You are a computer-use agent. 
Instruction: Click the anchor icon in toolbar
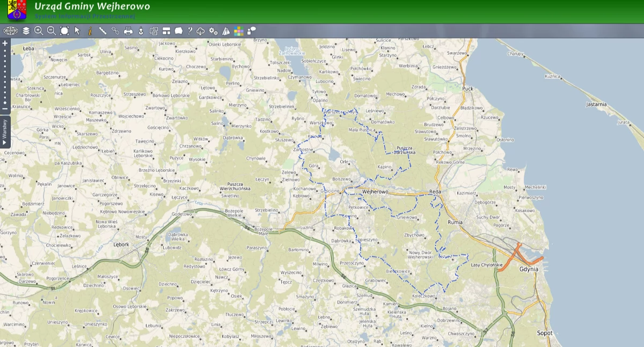(x=141, y=31)
